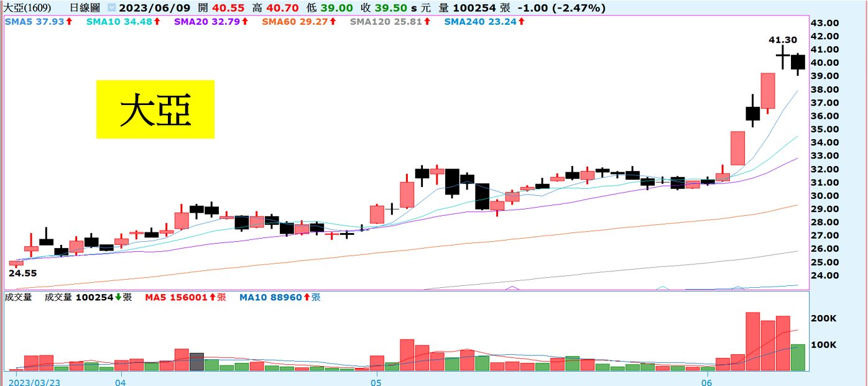
Task: Click the red arrow after MA5 156001
Action: pos(212,298)
